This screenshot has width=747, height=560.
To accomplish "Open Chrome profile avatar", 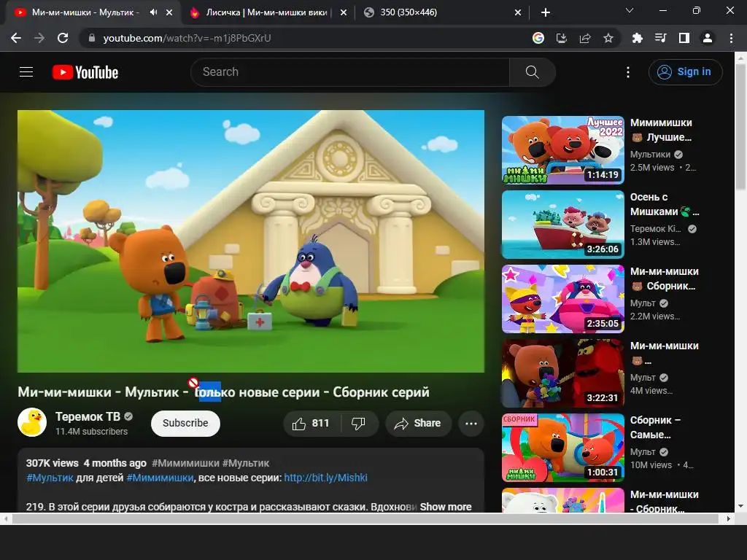I will point(708,38).
